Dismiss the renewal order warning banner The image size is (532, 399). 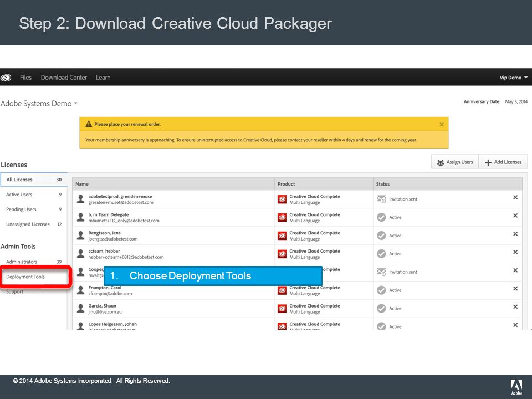click(442, 125)
